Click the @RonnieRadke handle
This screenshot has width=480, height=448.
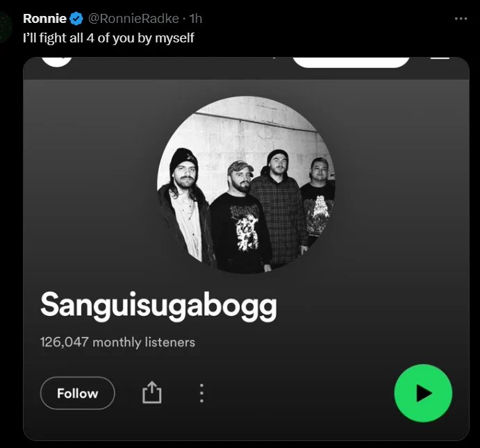click(133, 19)
